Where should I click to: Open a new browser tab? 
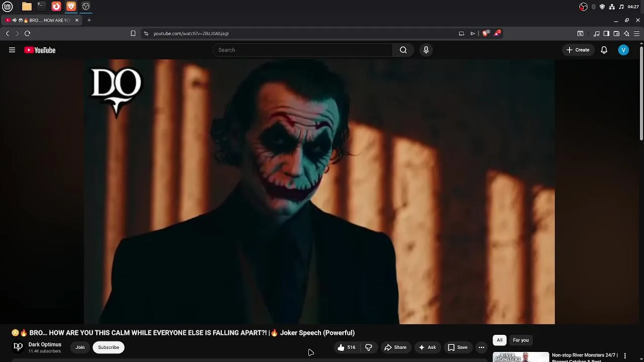pos(89,20)
